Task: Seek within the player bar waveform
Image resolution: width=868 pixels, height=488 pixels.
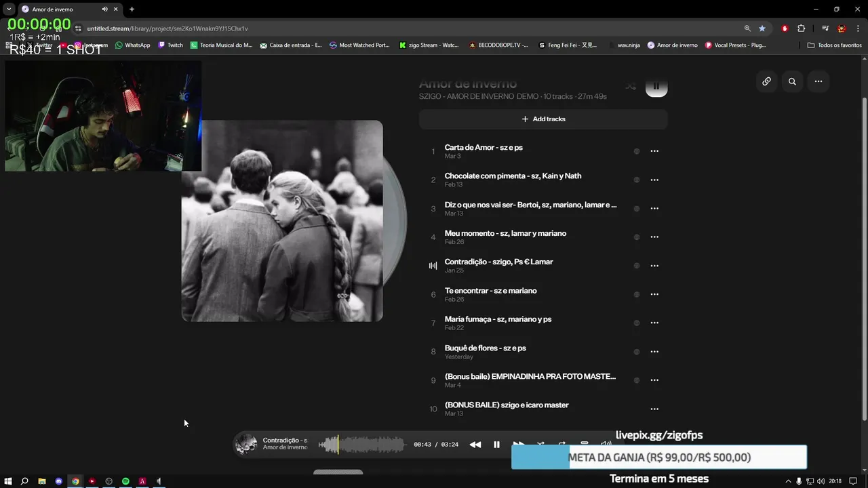Action: pos(361,445)
